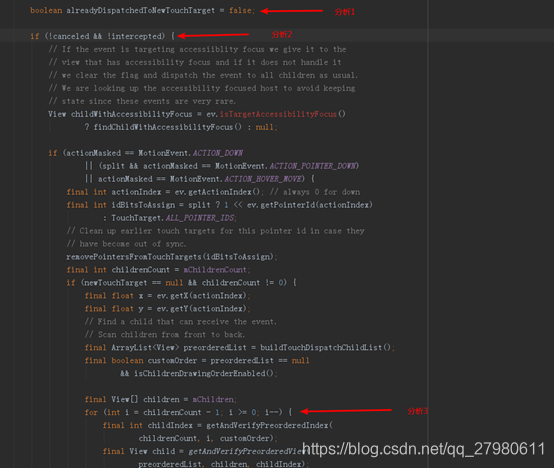
Task: Click the ev.getPointerId(actionIndex) call
Action: [x=310, y=205]
